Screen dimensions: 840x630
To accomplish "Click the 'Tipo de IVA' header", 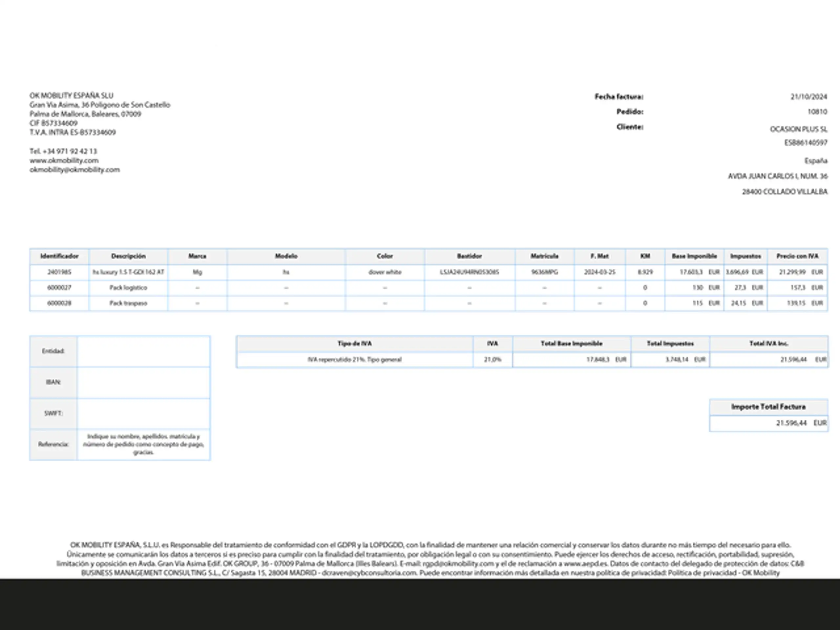I will [x=355, y=344].
